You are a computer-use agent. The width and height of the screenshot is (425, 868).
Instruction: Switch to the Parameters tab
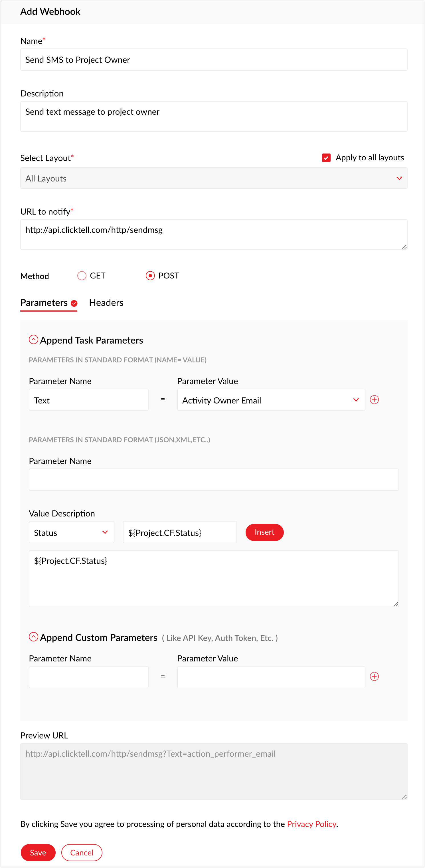click(44, 302)
